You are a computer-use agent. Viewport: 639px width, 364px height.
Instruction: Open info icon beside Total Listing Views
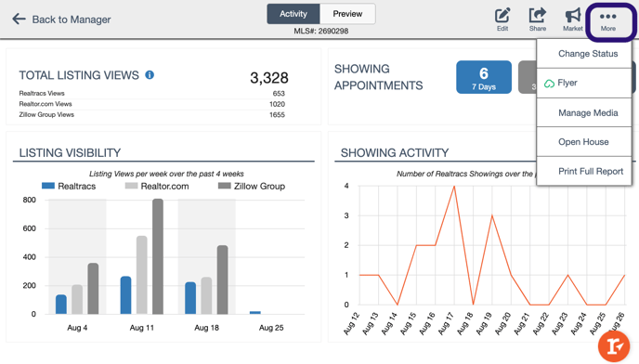pyautogui.click(x=150, y=75)
